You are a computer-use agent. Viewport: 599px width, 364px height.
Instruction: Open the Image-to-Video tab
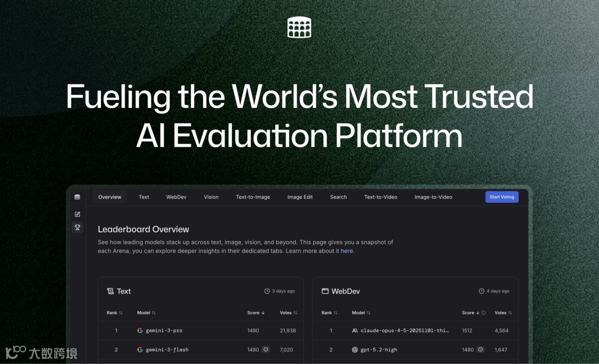(x=433, y=197)
